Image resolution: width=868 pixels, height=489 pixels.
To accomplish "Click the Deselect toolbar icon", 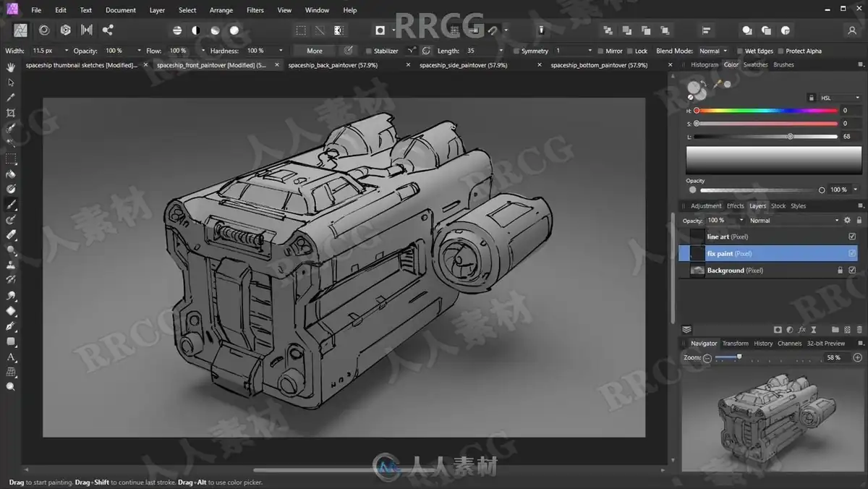I will 319,30.
